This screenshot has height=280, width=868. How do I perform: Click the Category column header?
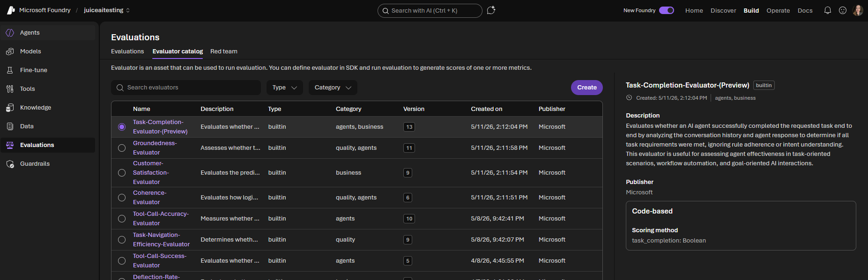point(349,109)
